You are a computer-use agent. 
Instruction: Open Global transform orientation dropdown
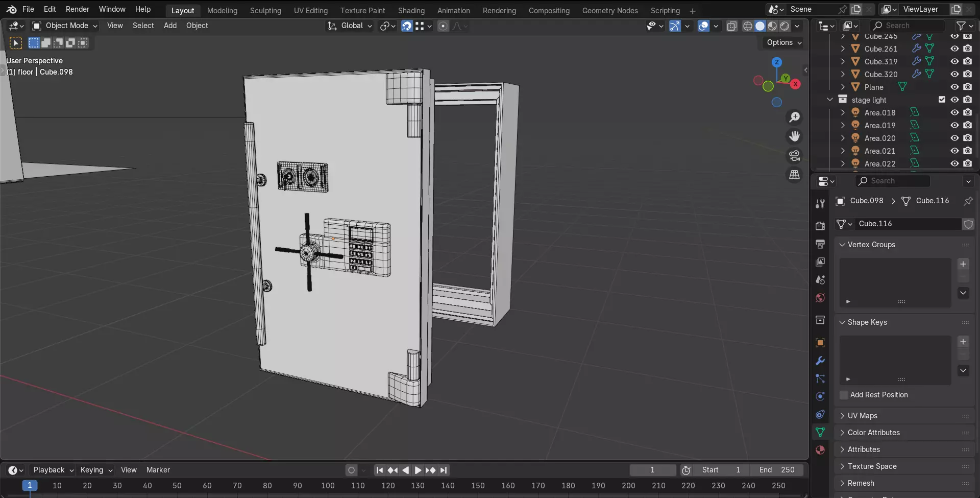click(350, 26)
